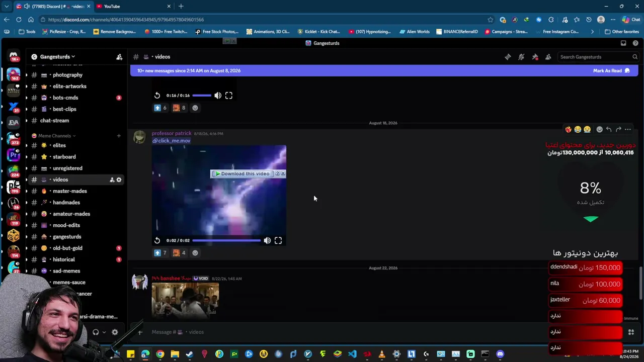
Task: Open attachment plus button in message box
Action: click(x=140, y=332)
